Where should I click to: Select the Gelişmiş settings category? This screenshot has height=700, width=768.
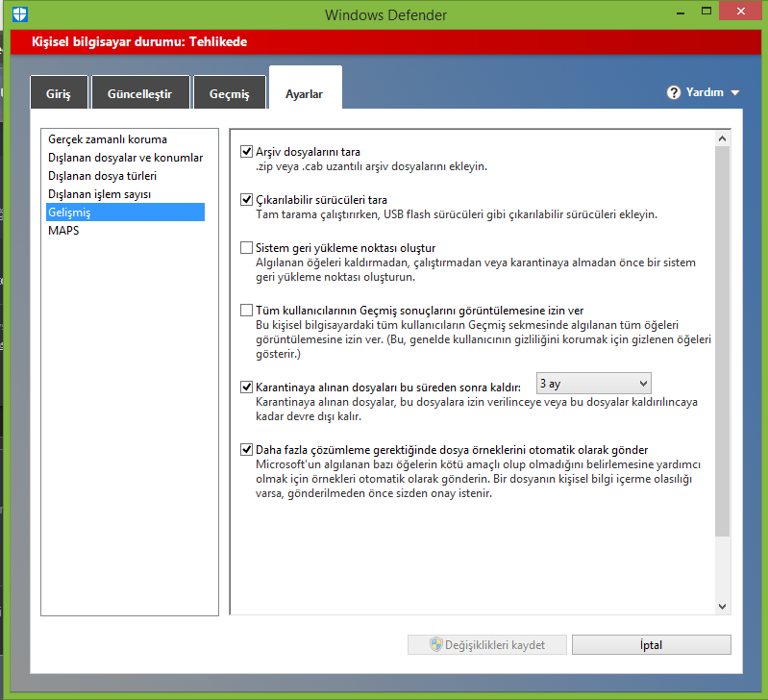pyautogui.click(x=125, y=212)
